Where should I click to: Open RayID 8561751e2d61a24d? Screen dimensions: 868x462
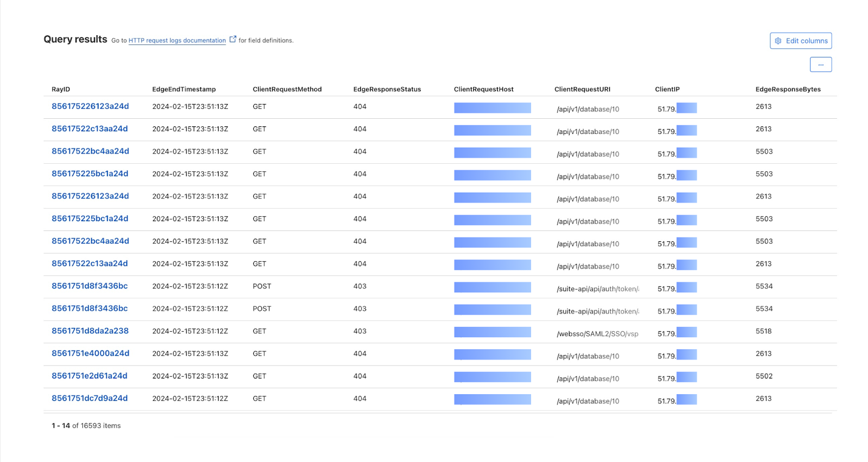pyautogui.click(x=90, y=376)
